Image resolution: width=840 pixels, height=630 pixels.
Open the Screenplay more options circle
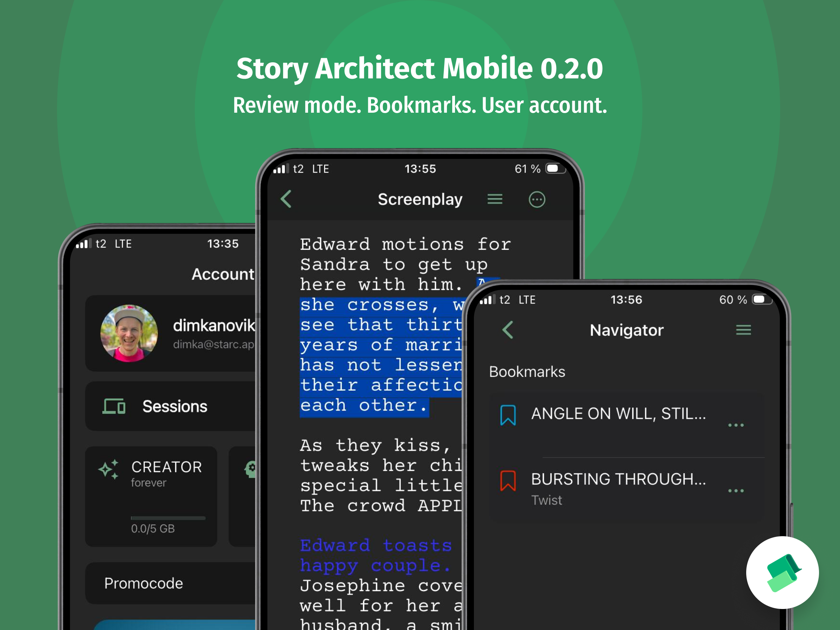pyautogui.click(x=537, y=199)
